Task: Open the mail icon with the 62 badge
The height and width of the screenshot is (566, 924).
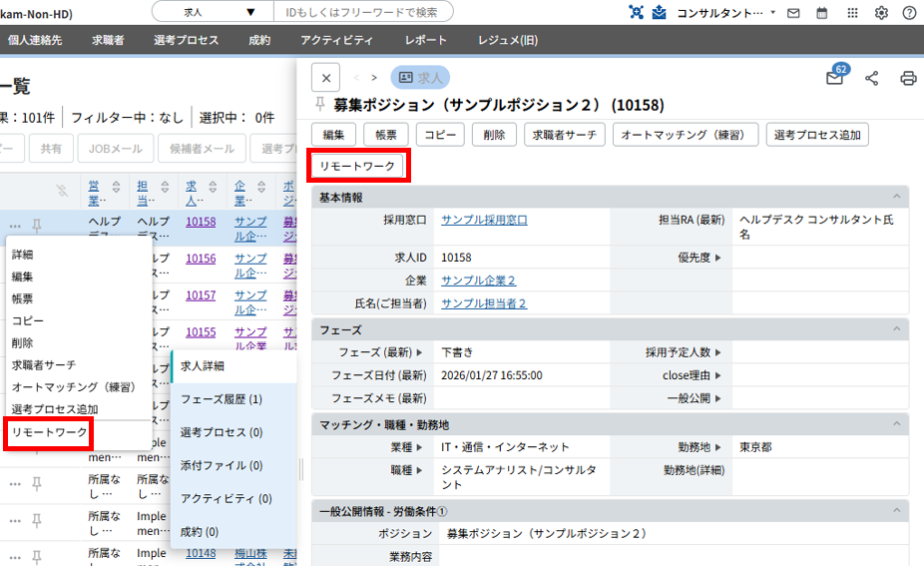Action: click(834, 79)
